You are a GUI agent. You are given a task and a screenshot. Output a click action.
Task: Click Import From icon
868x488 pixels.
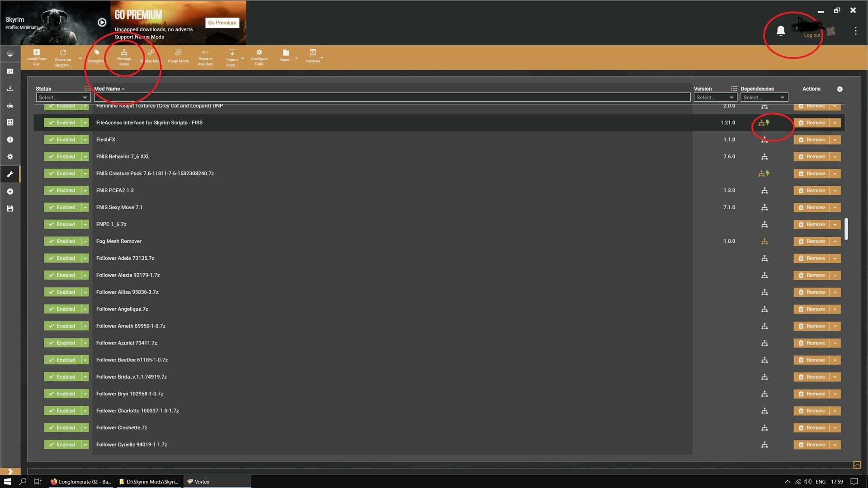pos(232,58)
